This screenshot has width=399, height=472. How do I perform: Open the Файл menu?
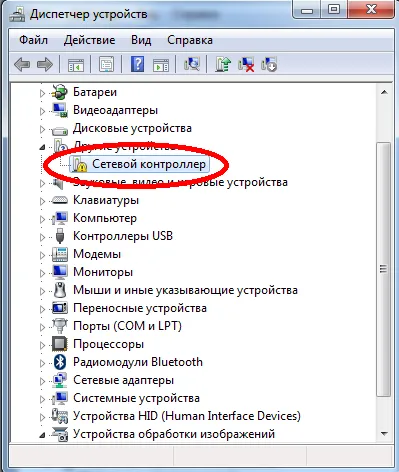tap(33, 40)
